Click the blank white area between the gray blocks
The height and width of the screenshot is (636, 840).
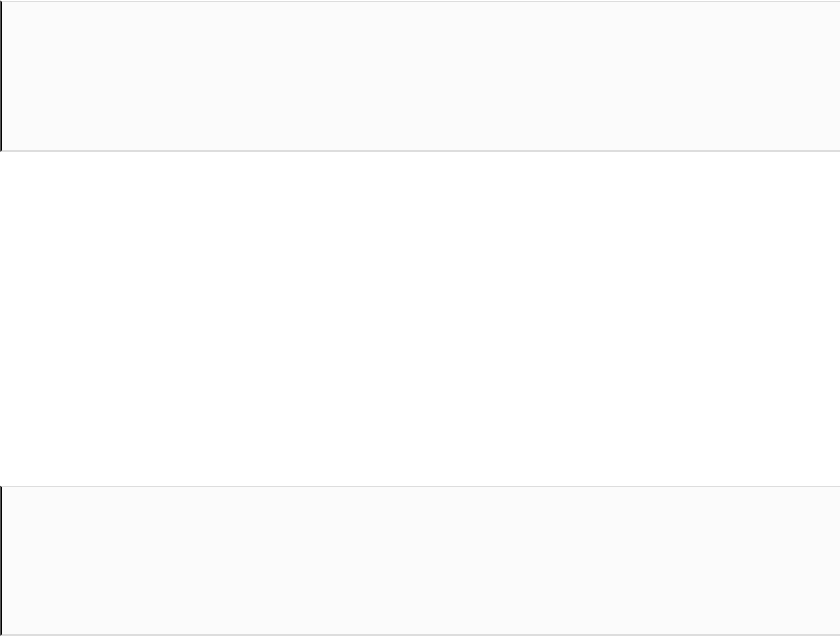(420, 318)
